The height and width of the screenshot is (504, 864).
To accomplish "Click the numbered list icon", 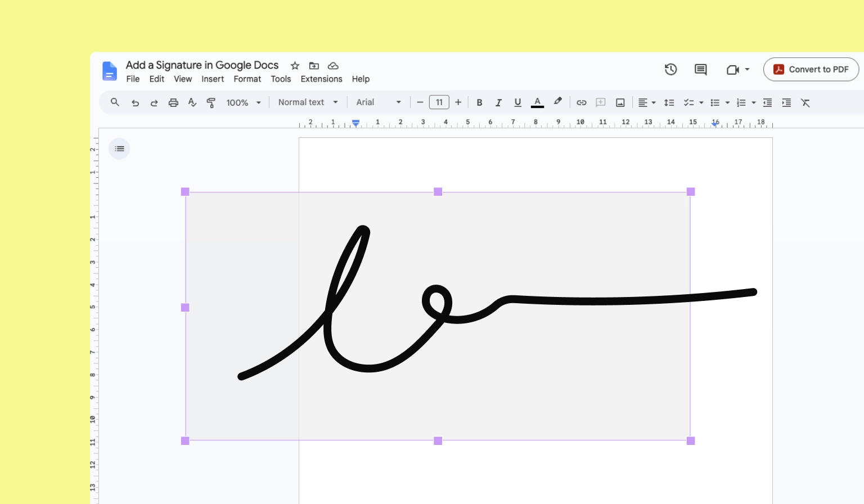I will tap(741, 102).
